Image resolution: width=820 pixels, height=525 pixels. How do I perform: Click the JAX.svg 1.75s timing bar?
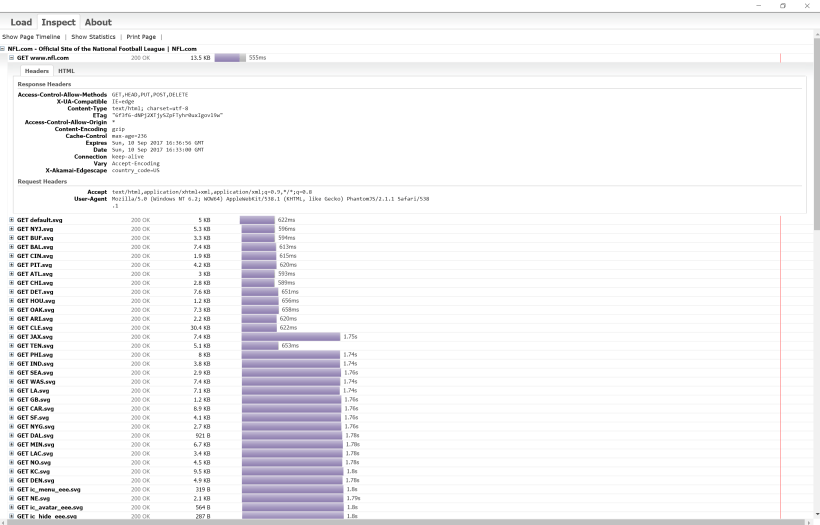coord(290,337)
